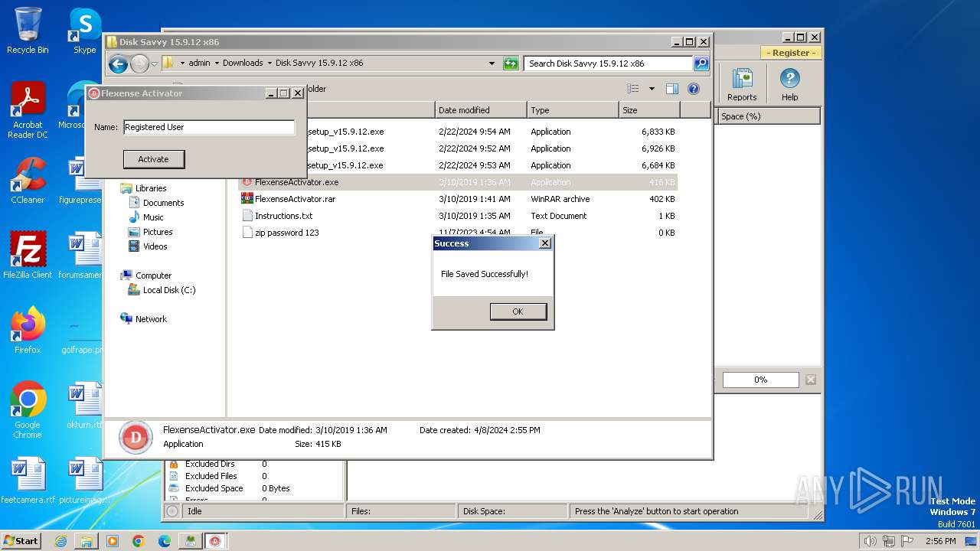Sort by Size column header
This screenshot has height=551, width=980.
click(649, 110)
